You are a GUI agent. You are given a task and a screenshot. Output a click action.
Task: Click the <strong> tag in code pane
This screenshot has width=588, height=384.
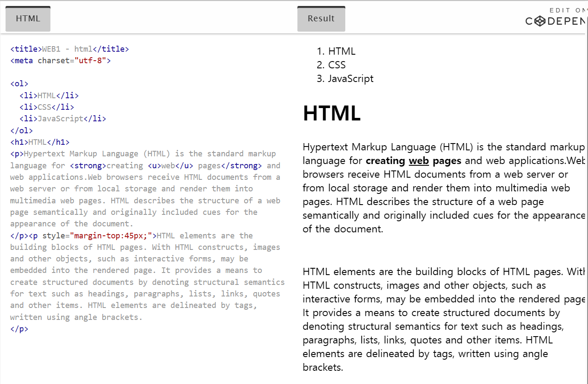click(x=87, y=165)
